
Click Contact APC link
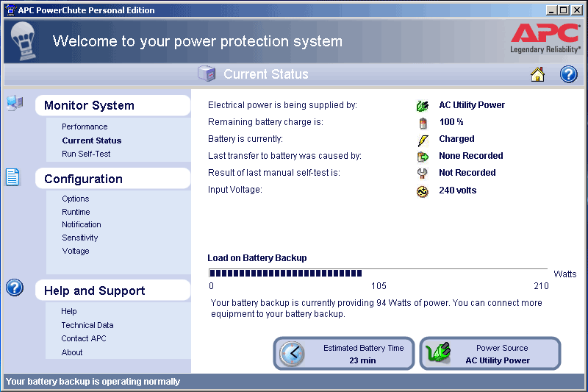click(84, 338)
